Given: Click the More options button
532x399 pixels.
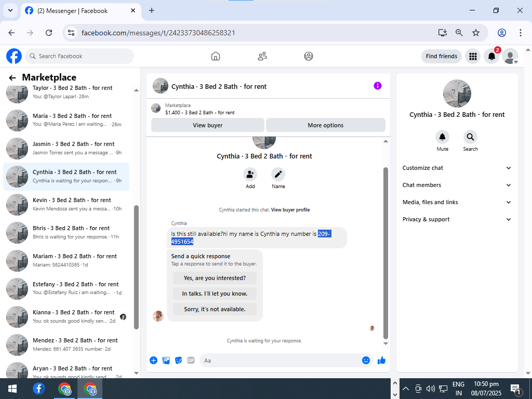Looking at the screenshot, I should (x=325, y=125).
